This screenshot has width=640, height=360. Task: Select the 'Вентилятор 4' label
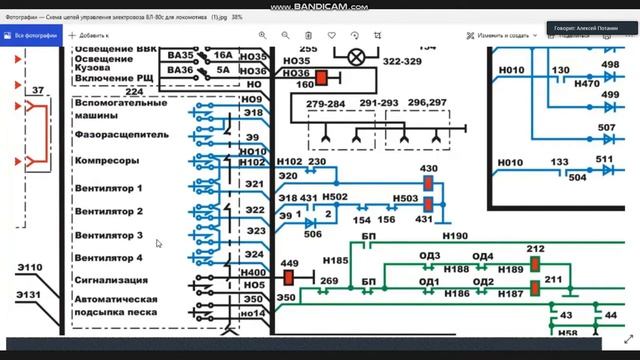point(109,258)
